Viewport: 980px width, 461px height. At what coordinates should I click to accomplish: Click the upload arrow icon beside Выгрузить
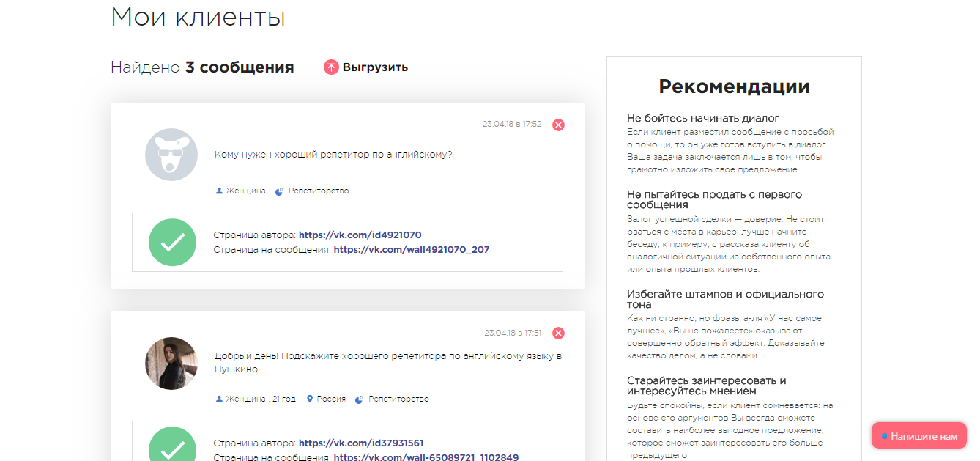(332, 67)
